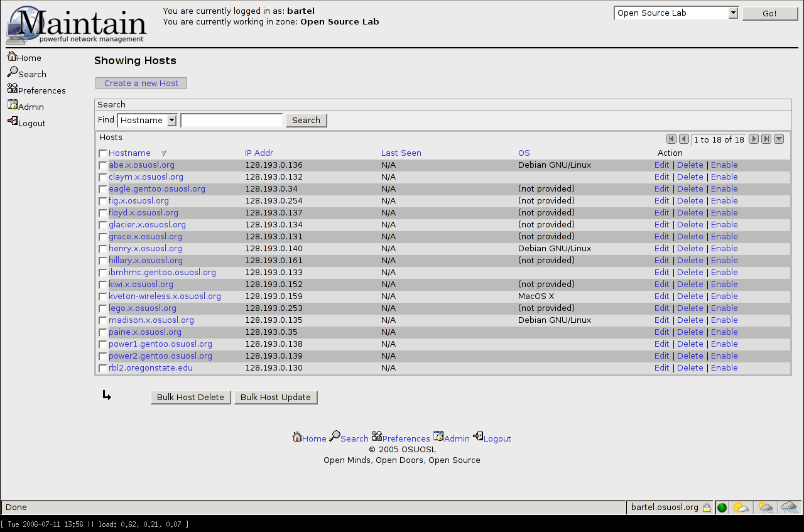This screenshot has width=804, height=532.
Task: Select the kveton-wireless.x.osuosl.org checkbox
Action: point(103,297)
